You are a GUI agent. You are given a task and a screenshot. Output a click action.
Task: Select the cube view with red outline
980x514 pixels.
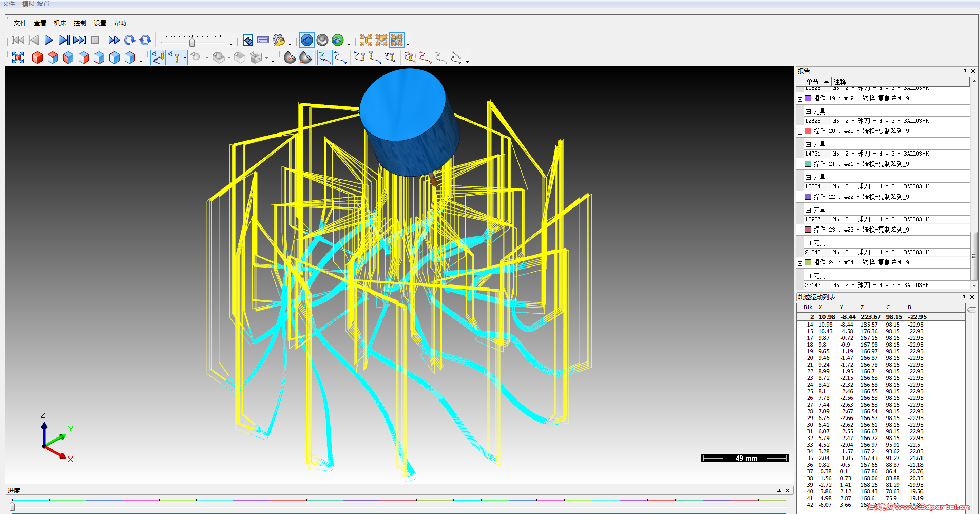click(114, 58)
